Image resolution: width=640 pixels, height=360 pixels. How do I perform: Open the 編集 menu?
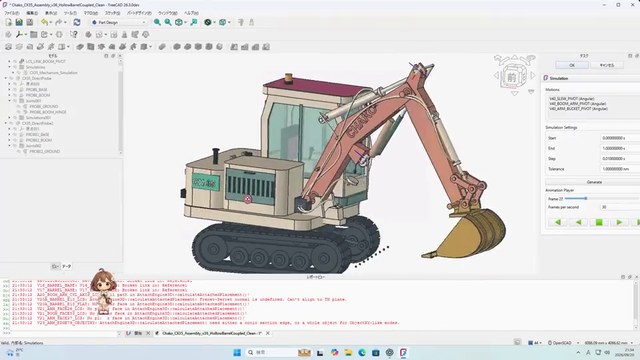[x=32, y=13]
